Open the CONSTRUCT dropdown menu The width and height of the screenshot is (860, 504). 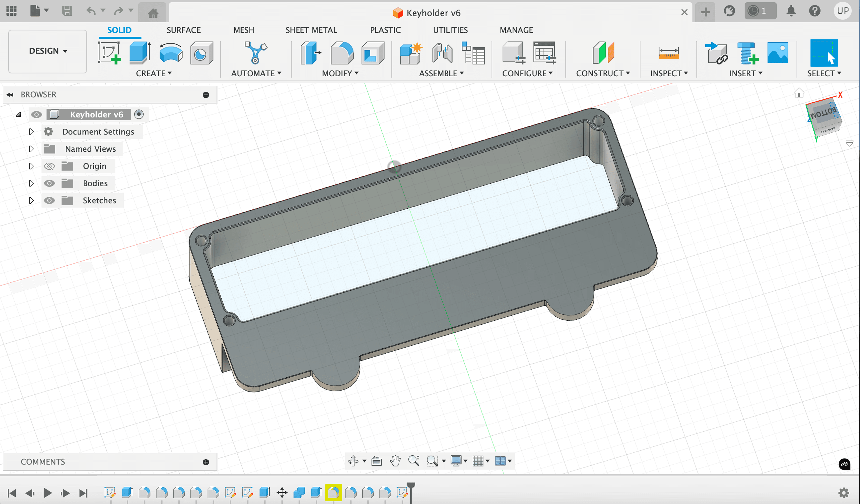pyautogui.click(x=603, y=73)
